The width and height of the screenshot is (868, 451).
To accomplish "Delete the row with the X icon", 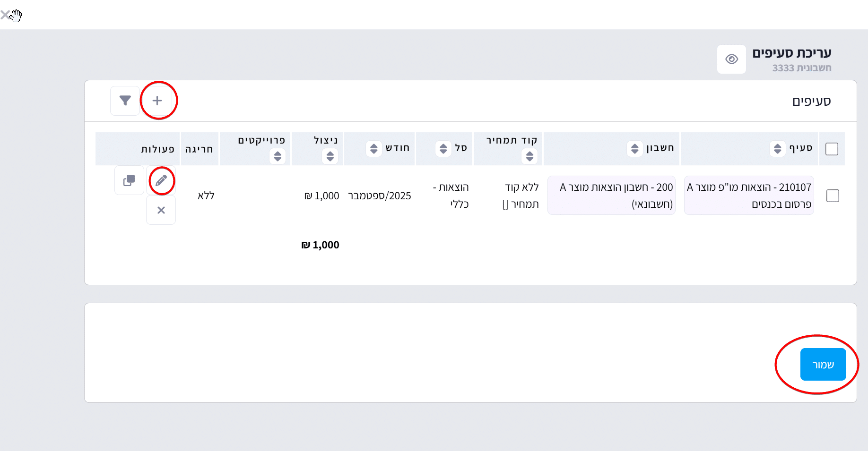I will pyautogui.click(x=161, y=210).
